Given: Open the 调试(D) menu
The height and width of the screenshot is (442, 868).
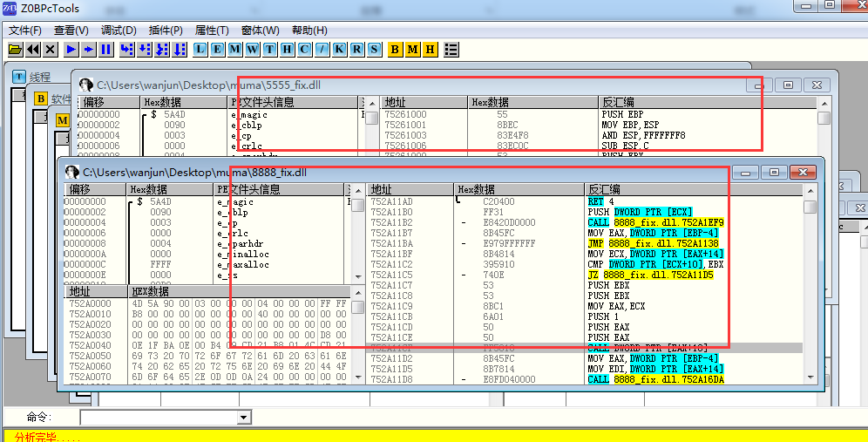Looking at the screenshot, I should tap(119, 30).
